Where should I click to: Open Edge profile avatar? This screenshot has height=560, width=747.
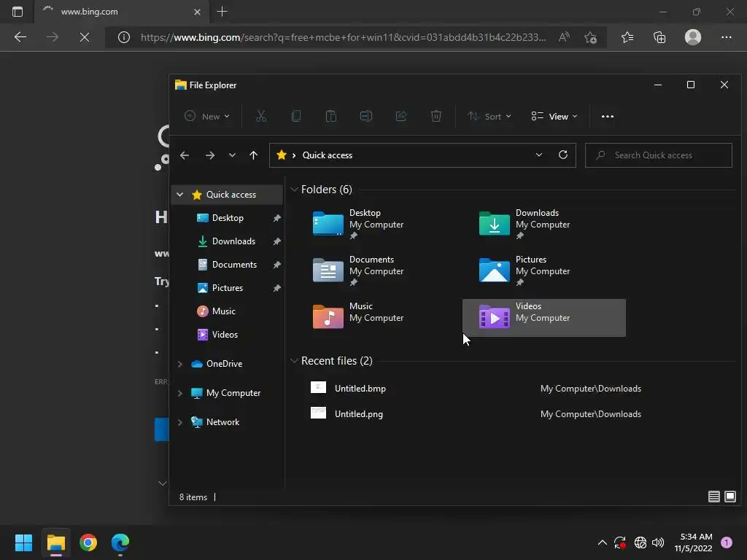point(693,37)
